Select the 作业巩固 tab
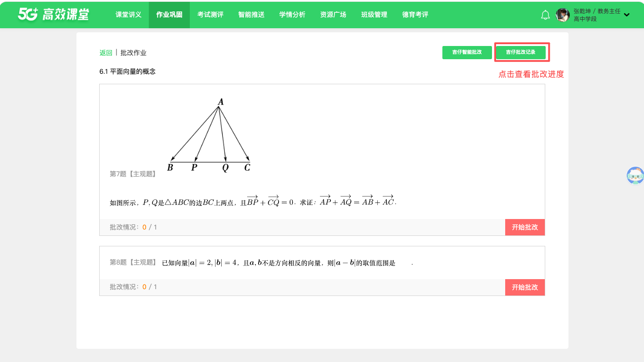This screenshot has height=362, width=644. click(169, 15)
